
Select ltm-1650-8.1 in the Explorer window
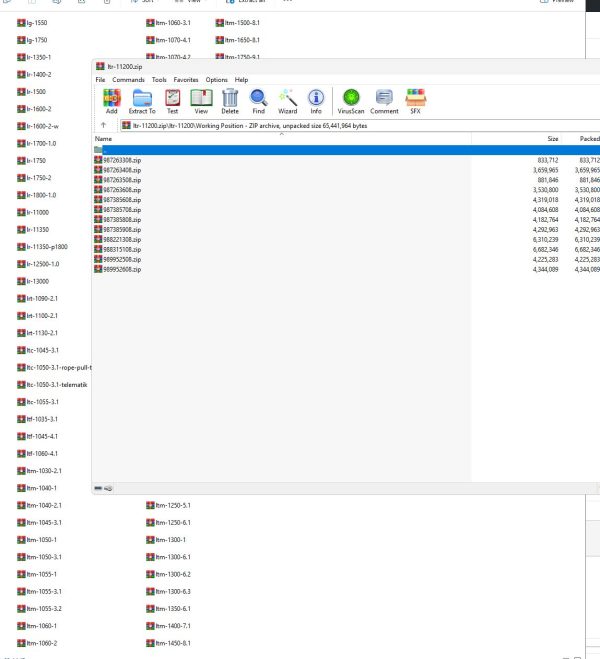tap(237, 40)
